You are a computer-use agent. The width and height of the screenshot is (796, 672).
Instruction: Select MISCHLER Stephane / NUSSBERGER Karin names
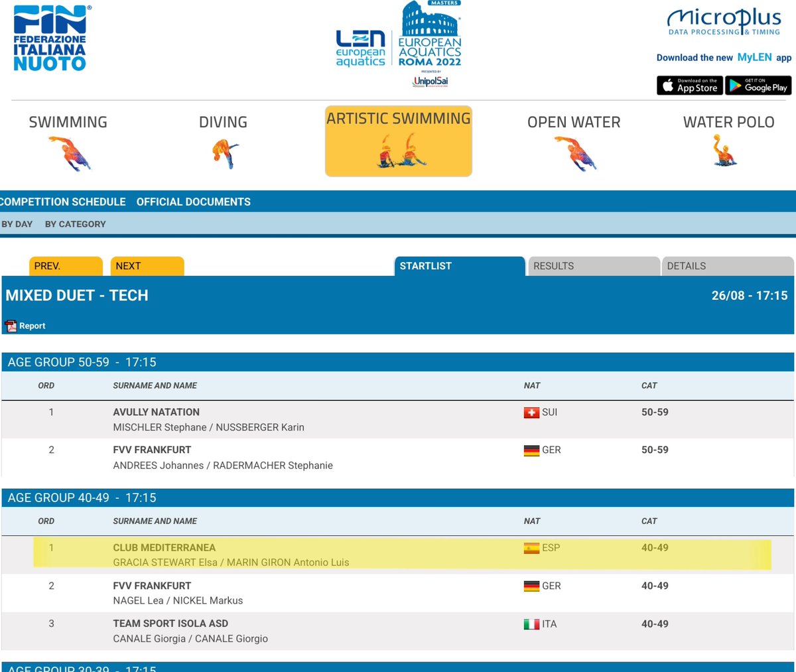click(209, 427)
